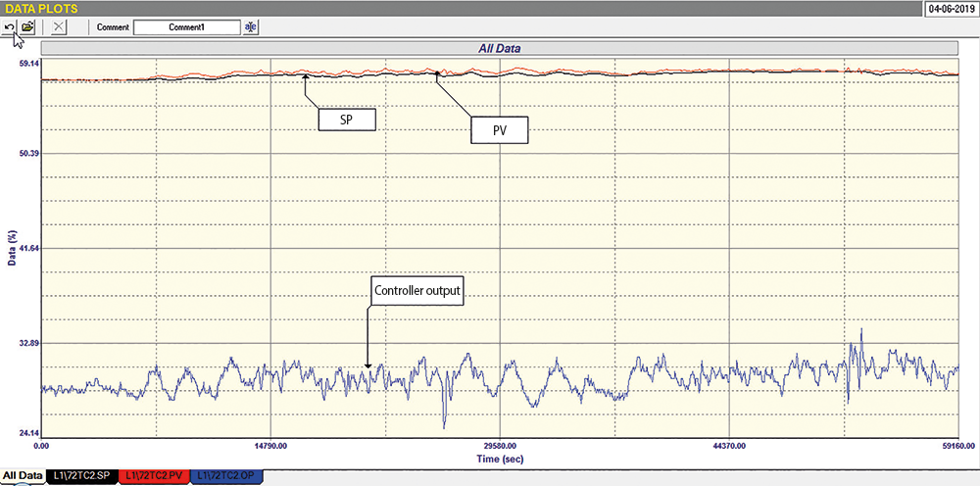
Task: Click the 59160.00 time axis value
Action: (x=958, y=446)
